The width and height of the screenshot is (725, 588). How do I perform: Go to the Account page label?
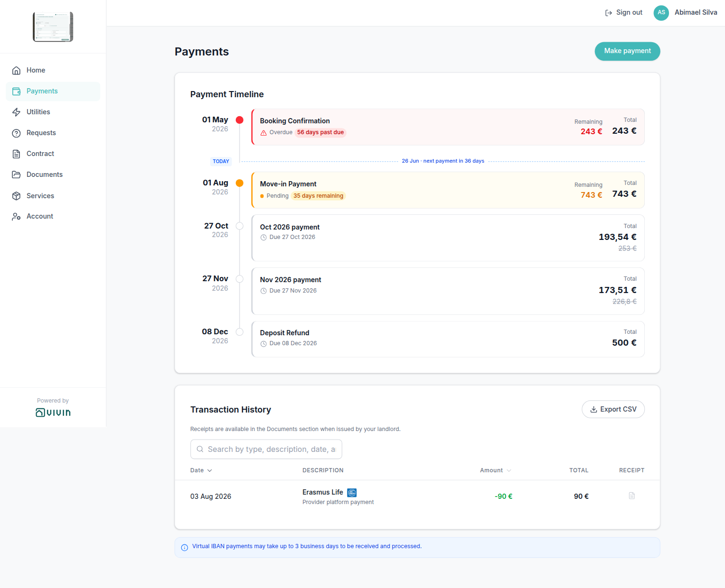[40, 217]
